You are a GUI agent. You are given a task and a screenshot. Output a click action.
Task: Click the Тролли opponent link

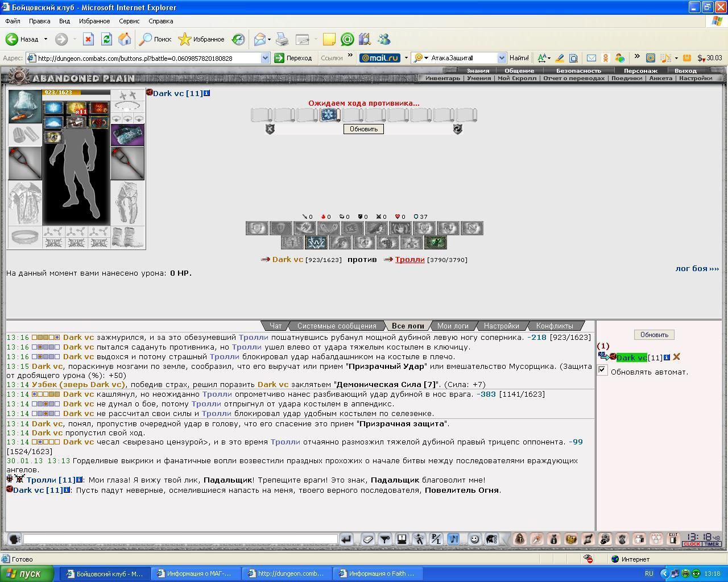pyautogui.click(x=410, y=259)
